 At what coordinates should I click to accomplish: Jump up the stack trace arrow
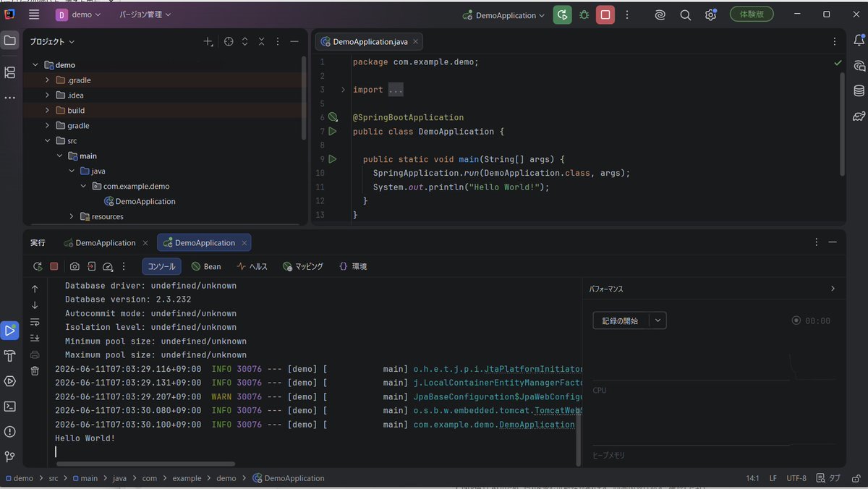[x=35, y=289]
